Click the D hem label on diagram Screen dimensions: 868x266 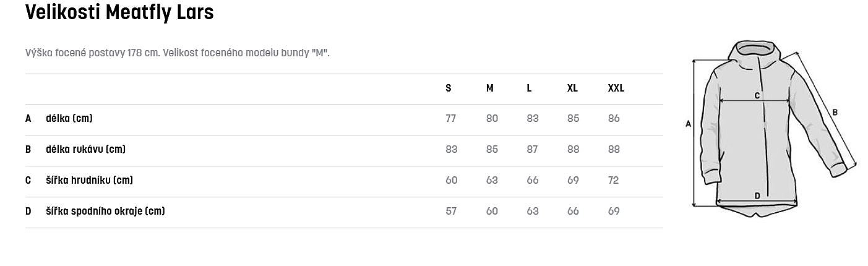click(757, 196)
